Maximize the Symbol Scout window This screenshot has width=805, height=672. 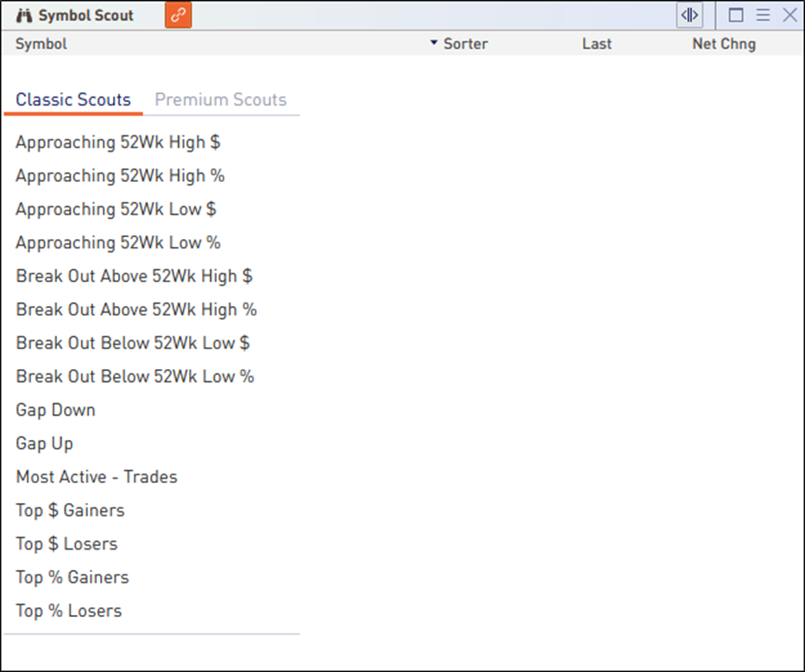[x=736, y=16]
